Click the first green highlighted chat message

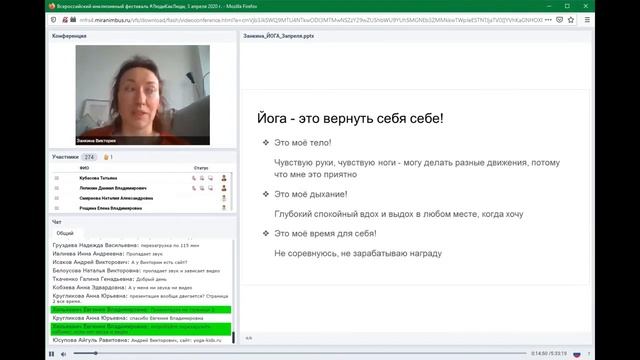pos(141,310)
